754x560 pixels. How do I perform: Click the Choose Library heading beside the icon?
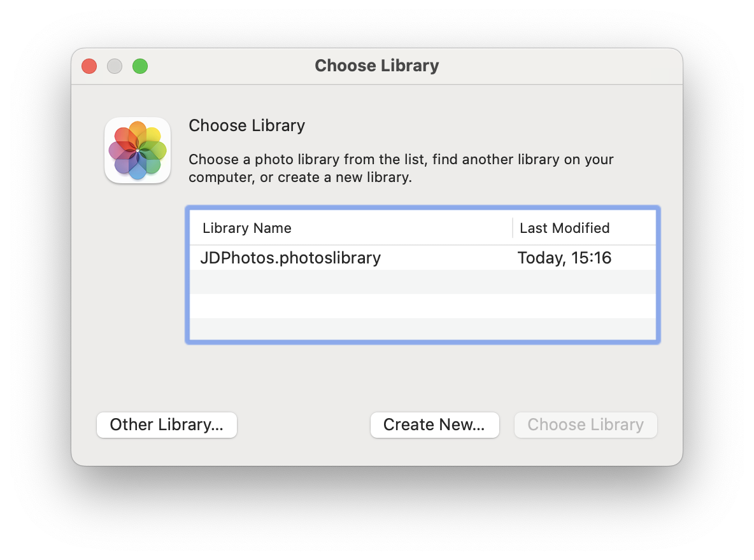pyautogui.click(x=246, y=125)
